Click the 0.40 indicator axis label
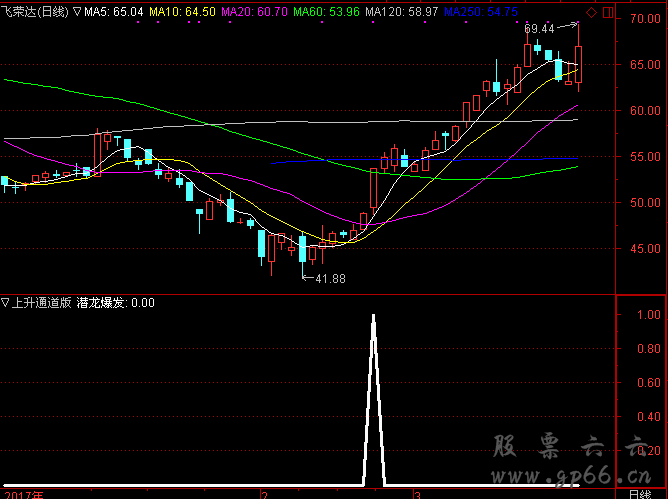 pyautogui.click(x=649, y=417)
